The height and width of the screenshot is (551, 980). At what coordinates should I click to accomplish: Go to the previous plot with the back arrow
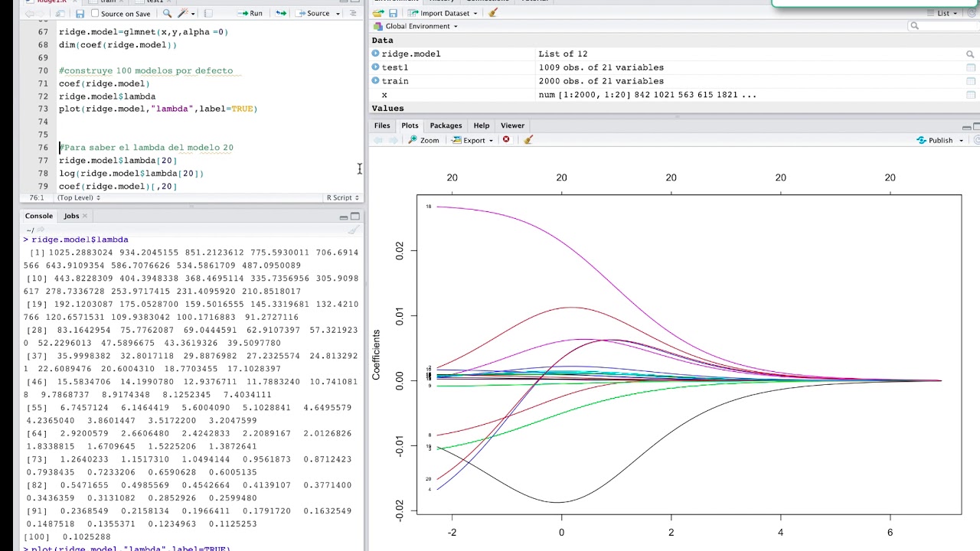[x=377, y=140]
